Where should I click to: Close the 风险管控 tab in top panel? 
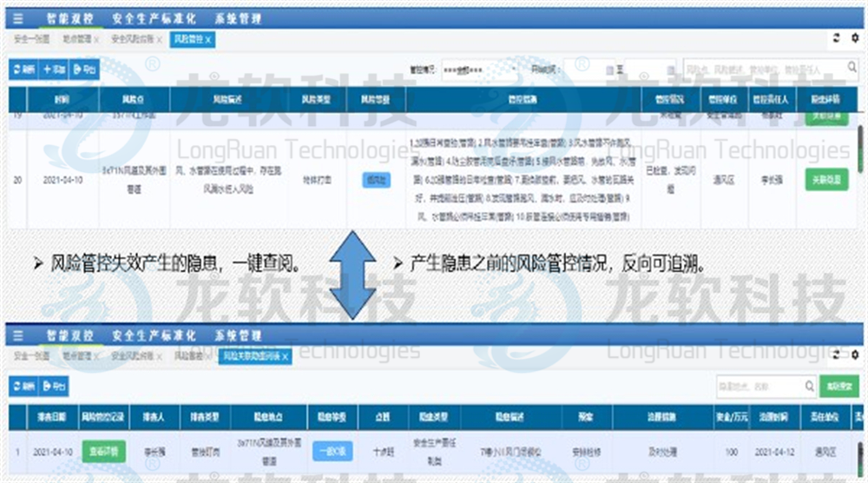(x=208, y=40)
